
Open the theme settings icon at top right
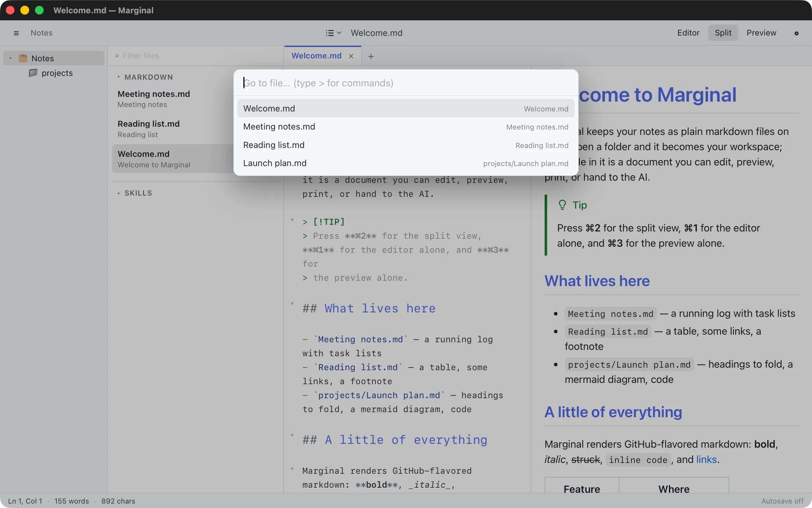796,33
